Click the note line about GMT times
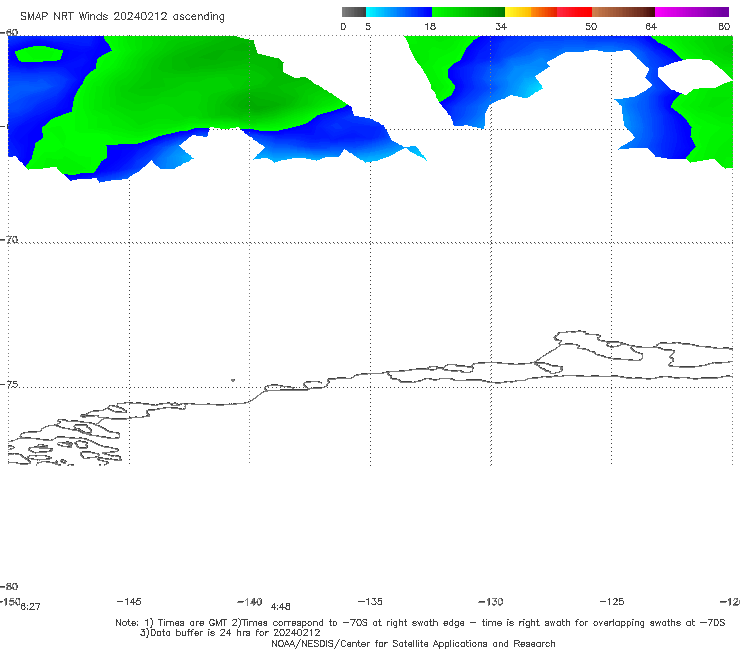The width and height of the screenshot is (740, 650). pyautogui.click(x=420, y=623)
